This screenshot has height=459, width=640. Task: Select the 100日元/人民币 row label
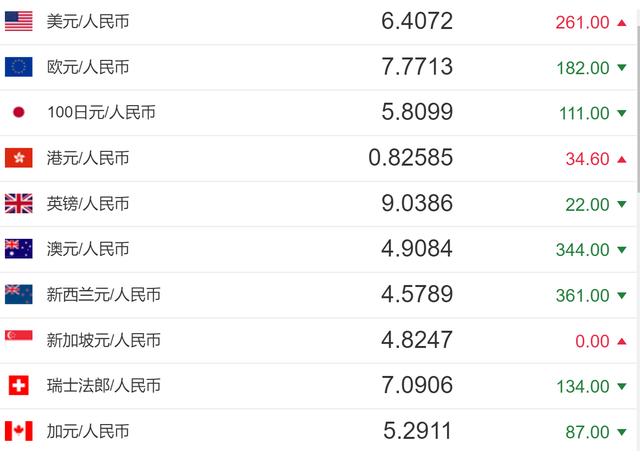[x=102, y=112]
